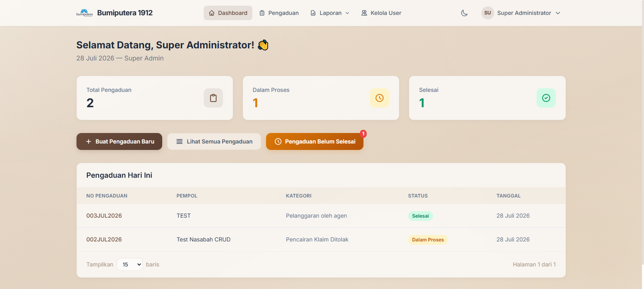
Task: Click date 28 Juli 2026 in 002JUL2026 row
Action: coord(513,239)
